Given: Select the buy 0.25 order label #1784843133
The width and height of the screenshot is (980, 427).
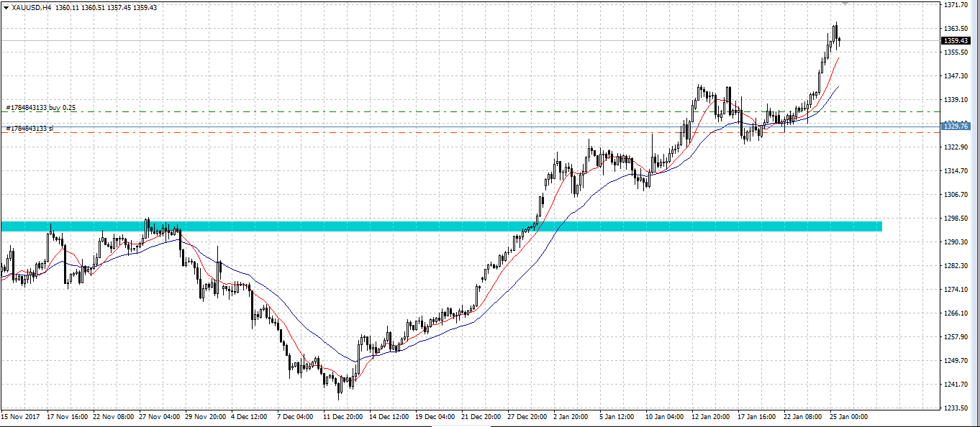Looking at the screenshot, I should click(41, 108).
